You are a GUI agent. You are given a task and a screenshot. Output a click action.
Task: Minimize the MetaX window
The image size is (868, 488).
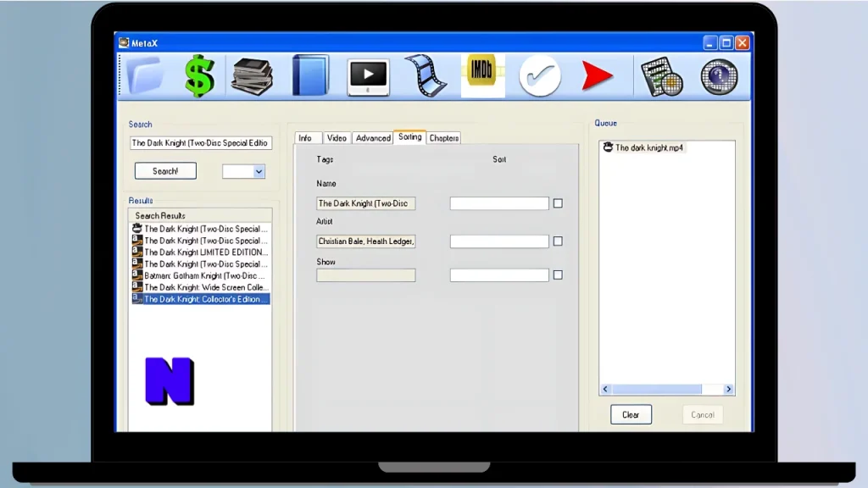coord(710,42)
